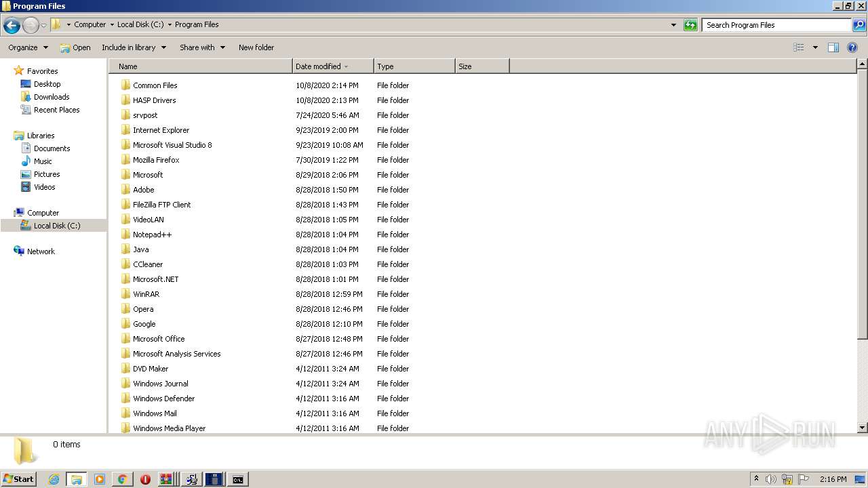The image size is (868, 488).
Task: Click the Action Center flag icon
Action: (x=804, y=479)
